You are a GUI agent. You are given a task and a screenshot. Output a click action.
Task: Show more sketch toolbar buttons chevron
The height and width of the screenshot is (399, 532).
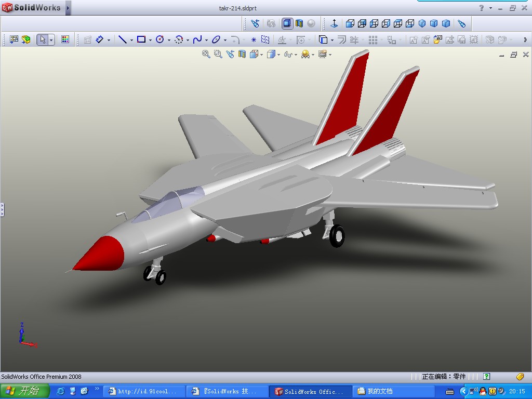coord(525,40)
